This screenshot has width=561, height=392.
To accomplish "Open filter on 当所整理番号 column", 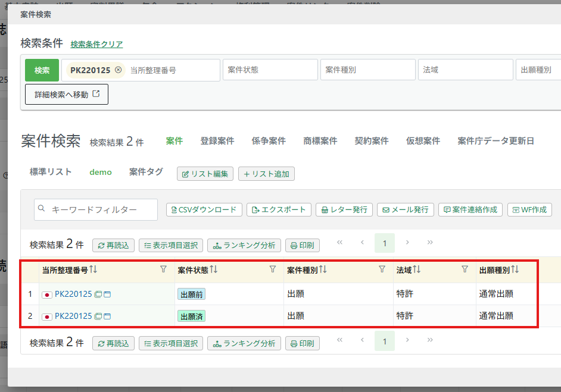I will tap(164, 269).
